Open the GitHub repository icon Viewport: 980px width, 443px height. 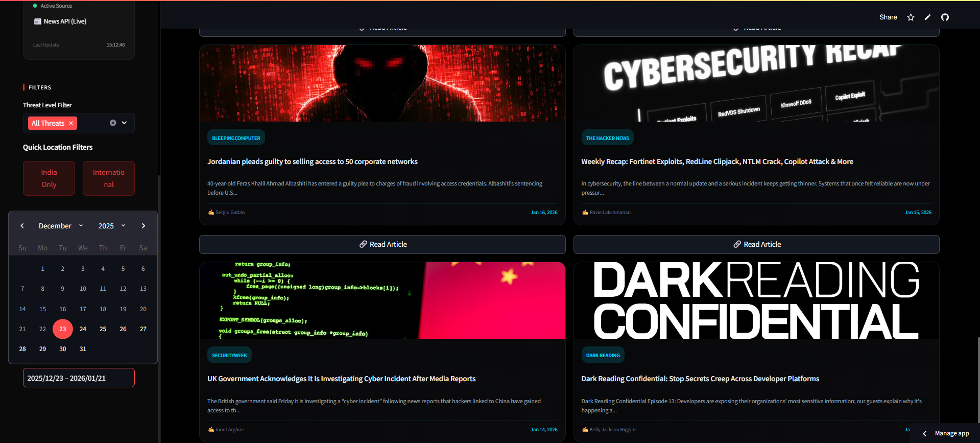click(945, 17)
